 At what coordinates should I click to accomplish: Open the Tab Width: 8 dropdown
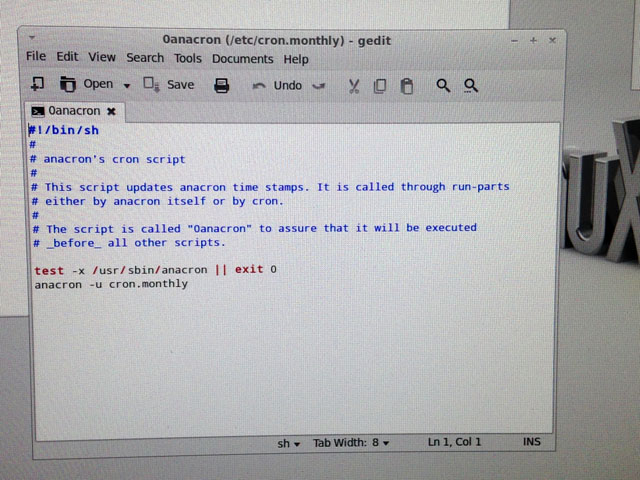(351, 443)
